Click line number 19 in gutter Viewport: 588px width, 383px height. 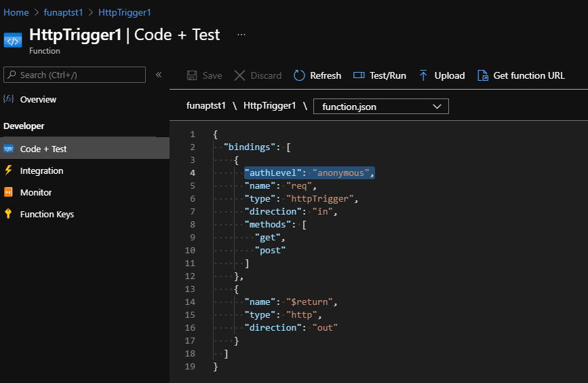click(190, 366)
